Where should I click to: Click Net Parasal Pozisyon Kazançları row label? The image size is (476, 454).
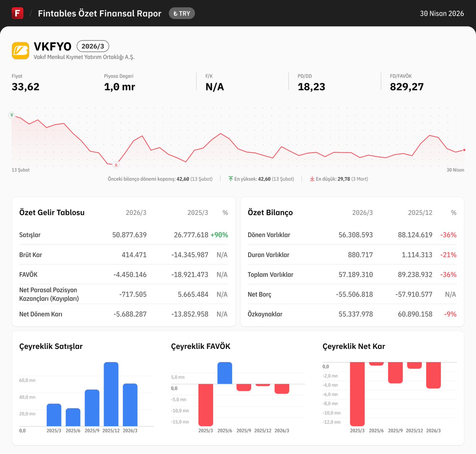49,294
